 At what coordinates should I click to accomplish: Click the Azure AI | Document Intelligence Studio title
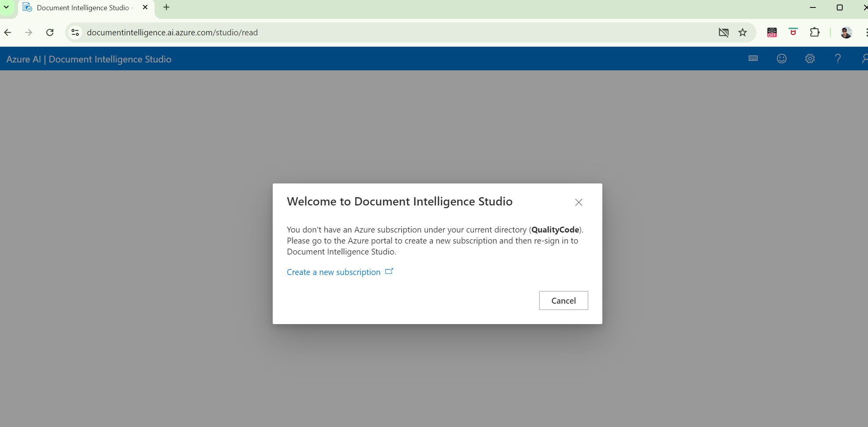coord(89,59)
